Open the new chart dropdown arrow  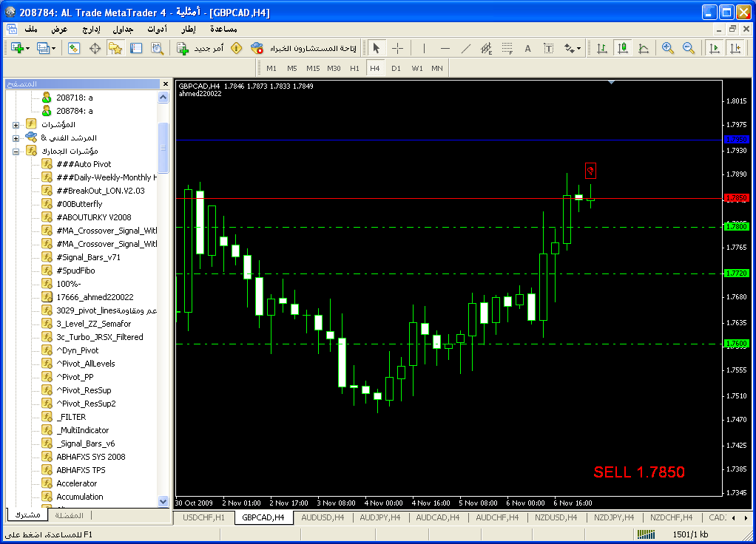click(27, 48)
